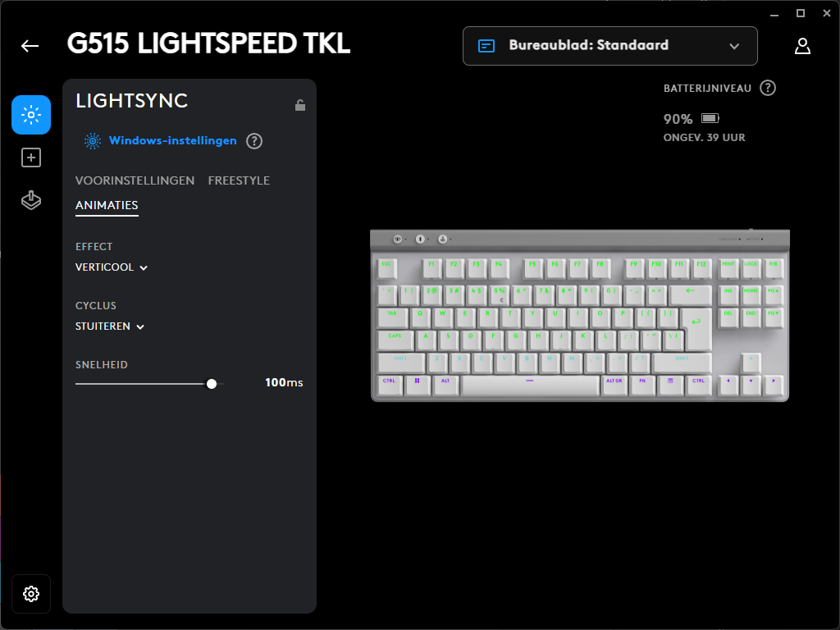Toggle the LIGHTSYNC lock icon
840x630 pixels.
tap(300, 105)
